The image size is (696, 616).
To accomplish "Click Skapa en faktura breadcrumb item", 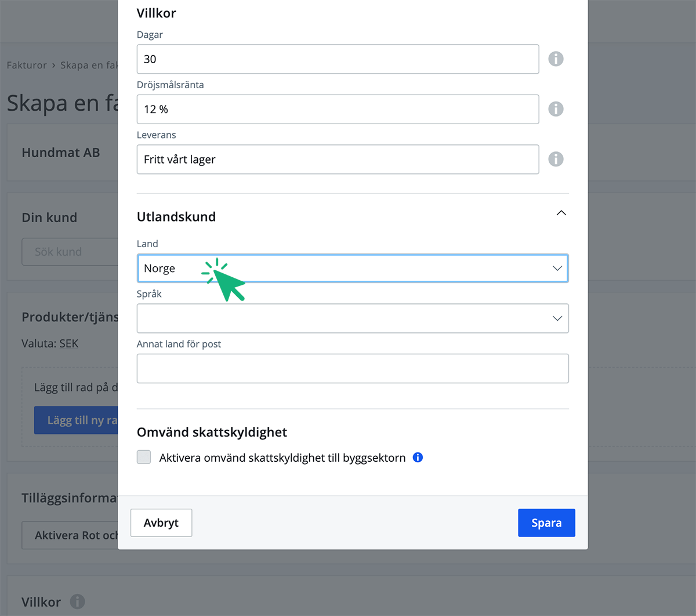I will click(89, 65).
